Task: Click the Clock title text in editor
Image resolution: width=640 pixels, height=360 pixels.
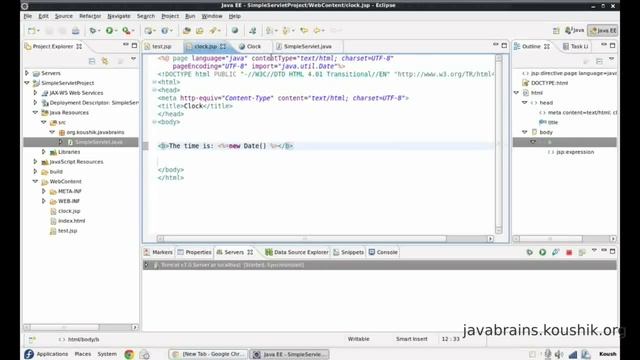Action: tap(193, 106)
